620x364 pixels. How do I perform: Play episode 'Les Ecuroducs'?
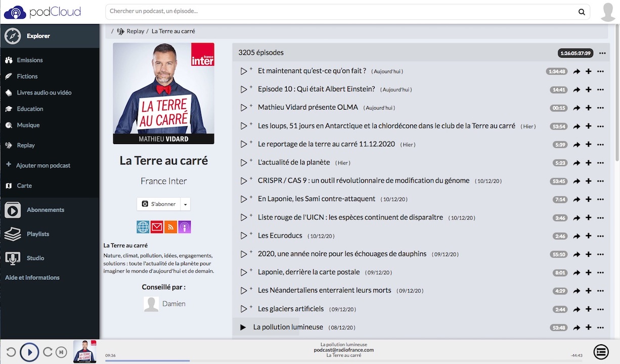pos(243,236)
